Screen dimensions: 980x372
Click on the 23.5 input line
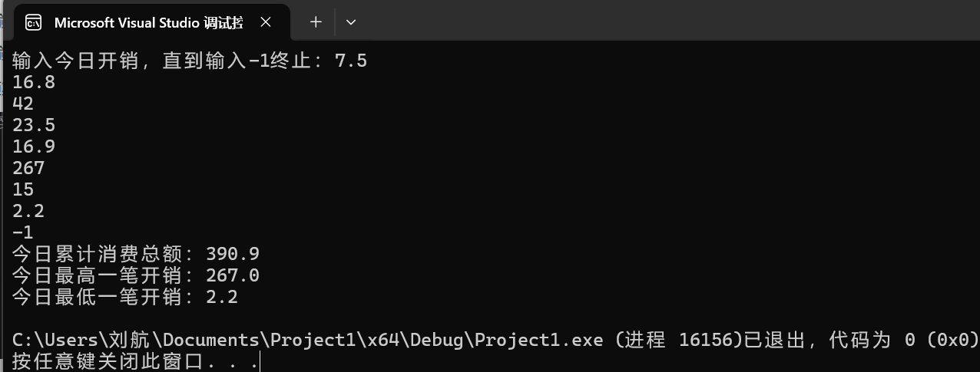pos(34,125)
